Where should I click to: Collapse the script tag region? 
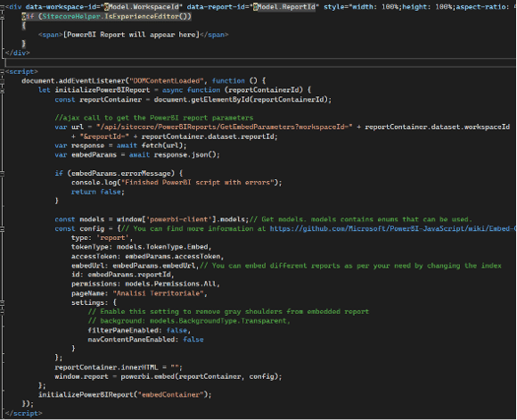pos(2,71)
